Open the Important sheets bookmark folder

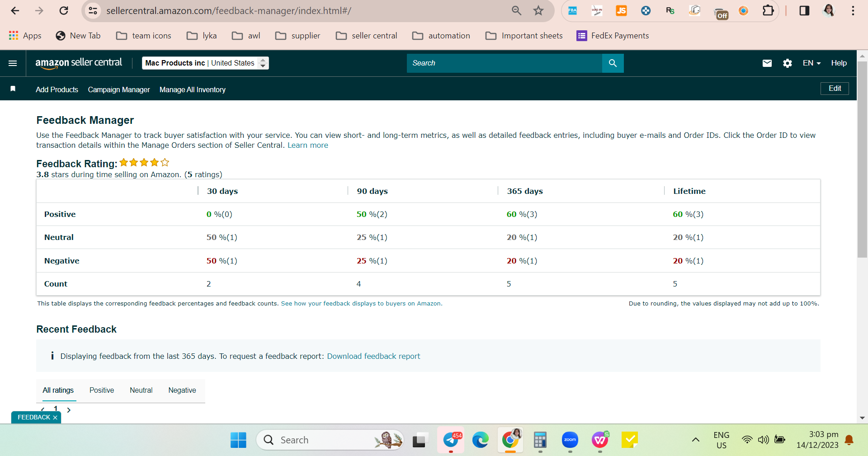(524, 36)
